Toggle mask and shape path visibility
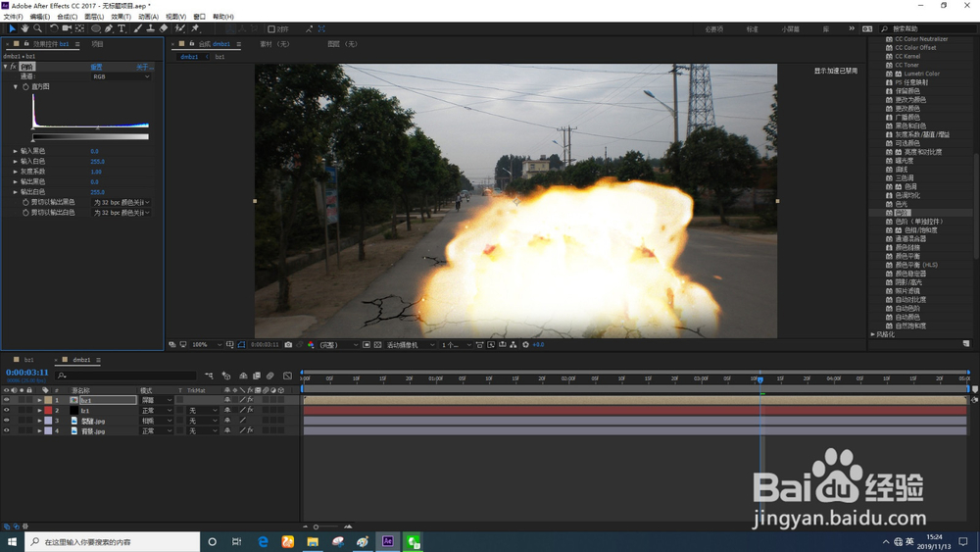Screen dimensions: 980x552 pyautogui.click(x=241, y=344)
